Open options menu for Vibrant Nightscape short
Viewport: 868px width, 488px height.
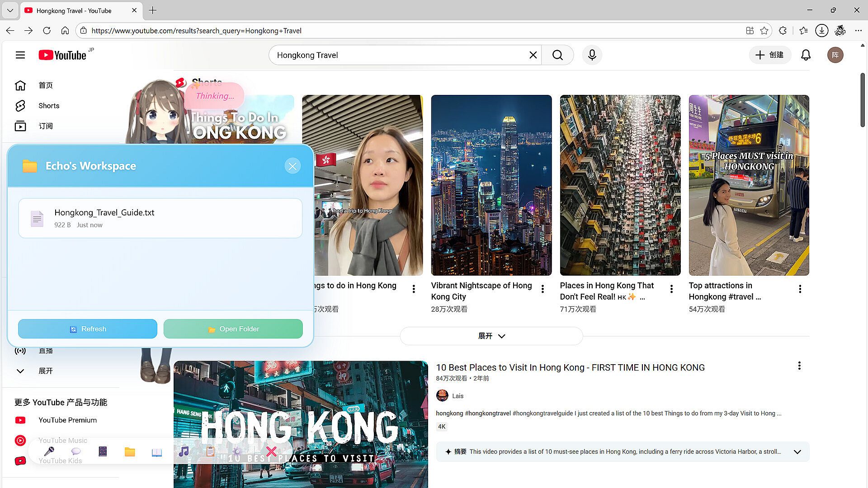[x=542, y=289]
